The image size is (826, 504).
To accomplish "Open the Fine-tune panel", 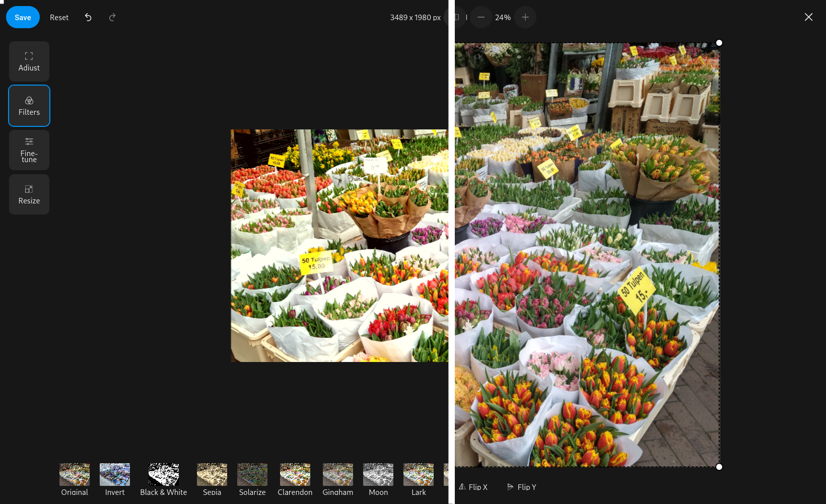I will [x=29, y=150].
